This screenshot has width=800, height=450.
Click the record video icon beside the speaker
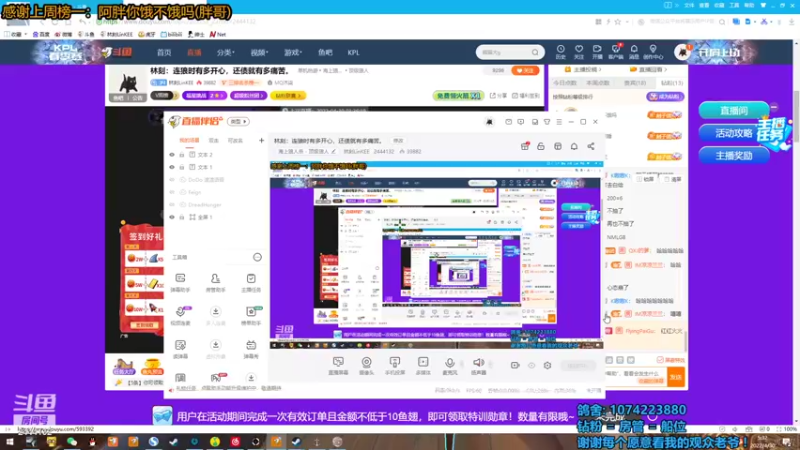coord(515,365)
